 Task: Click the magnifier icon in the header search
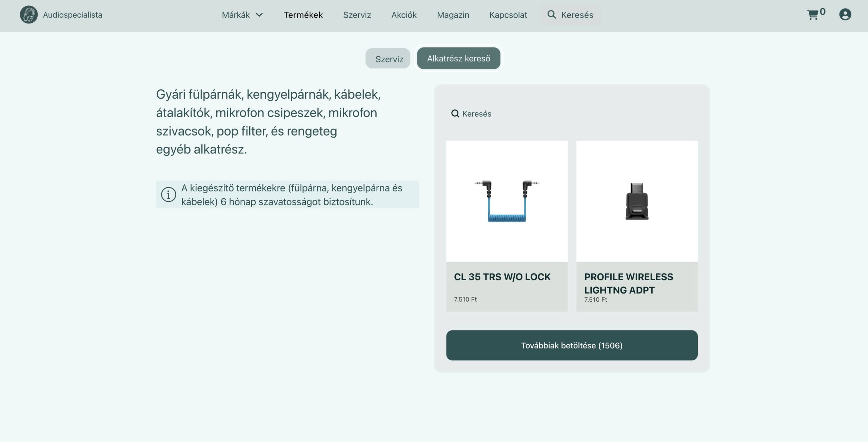[x=552, y=15]
